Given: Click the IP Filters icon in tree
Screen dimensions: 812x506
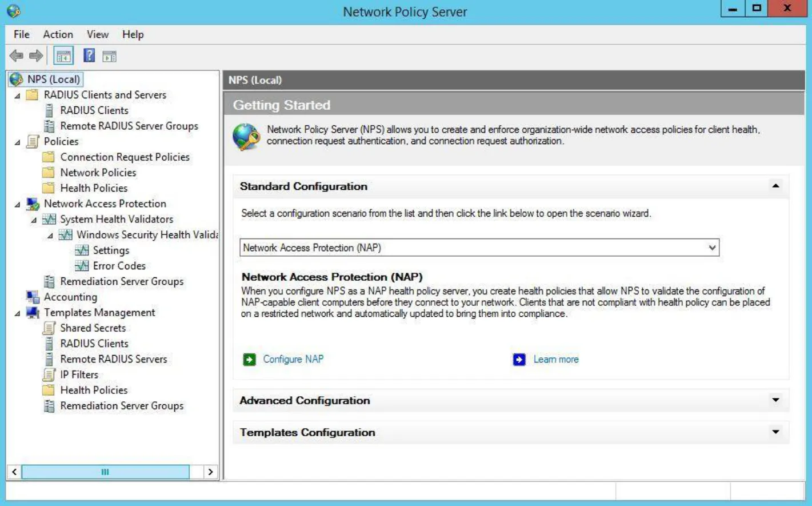Looking at the screenshot, I should (x=49, y=374).
